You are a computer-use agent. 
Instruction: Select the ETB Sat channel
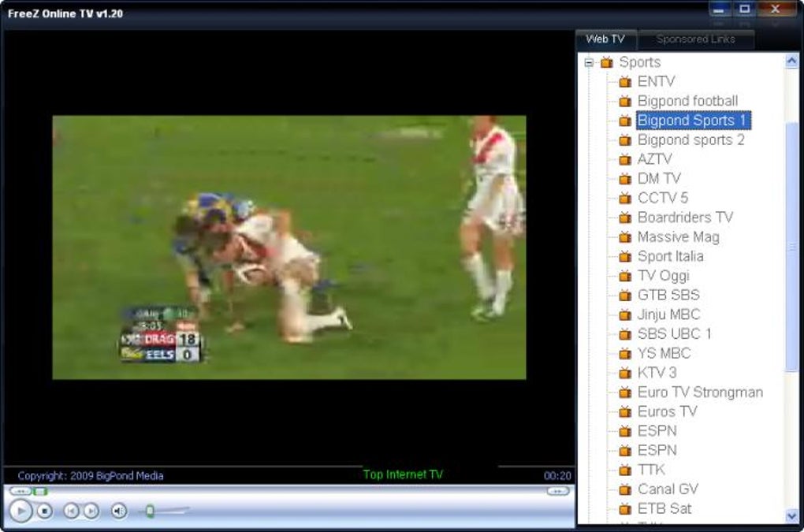point(664,509)
